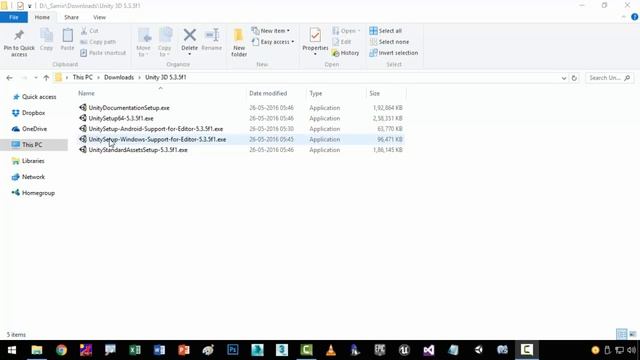Open the Windows Start menu
The image size is (640, 360).
12,350
